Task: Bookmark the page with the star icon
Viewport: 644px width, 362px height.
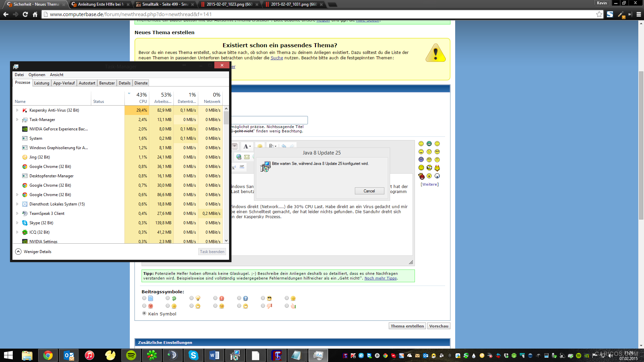Action: click(x=599, y=14)
